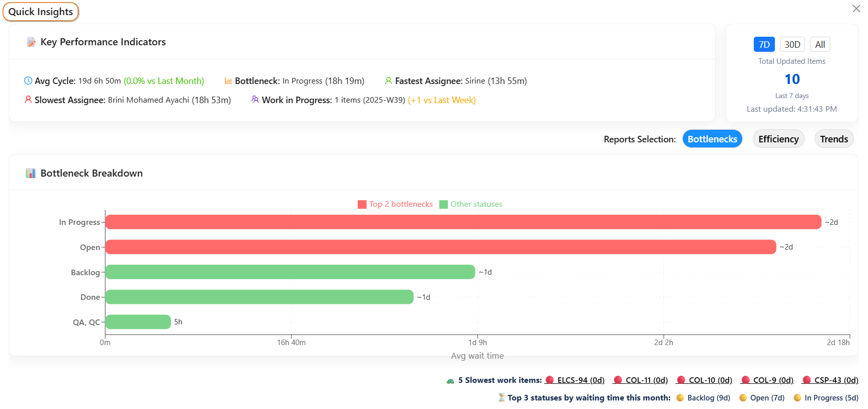868x409 pixels.
Task: Select the 7D time range
Action: (x=764, y=45)
